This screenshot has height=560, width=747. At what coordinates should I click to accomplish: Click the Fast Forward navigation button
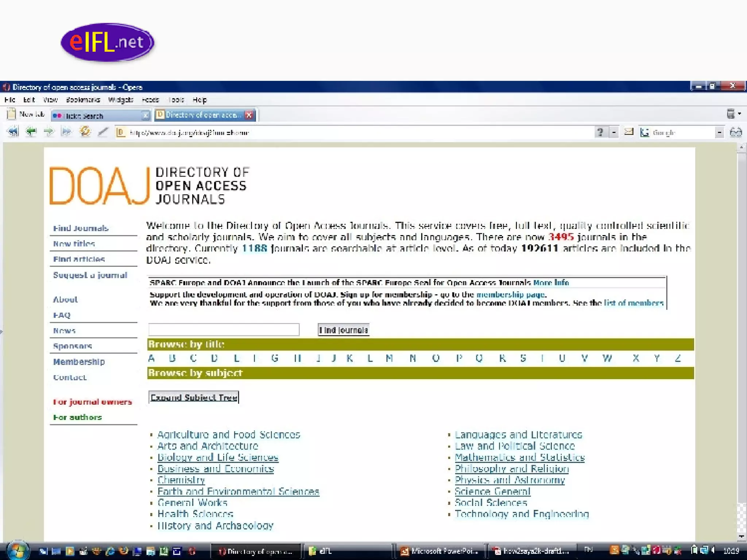click(x=66, y=132)
